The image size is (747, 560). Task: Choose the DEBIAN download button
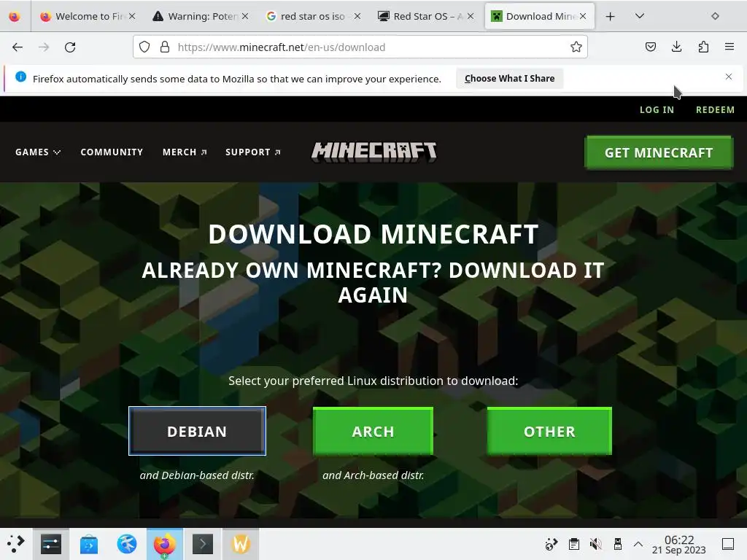tap(197, 431)
